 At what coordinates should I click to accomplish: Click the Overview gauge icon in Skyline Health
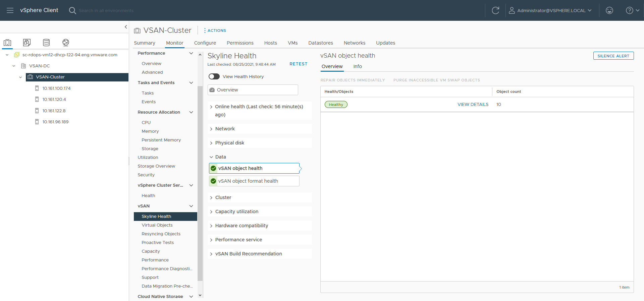point(212,90)
